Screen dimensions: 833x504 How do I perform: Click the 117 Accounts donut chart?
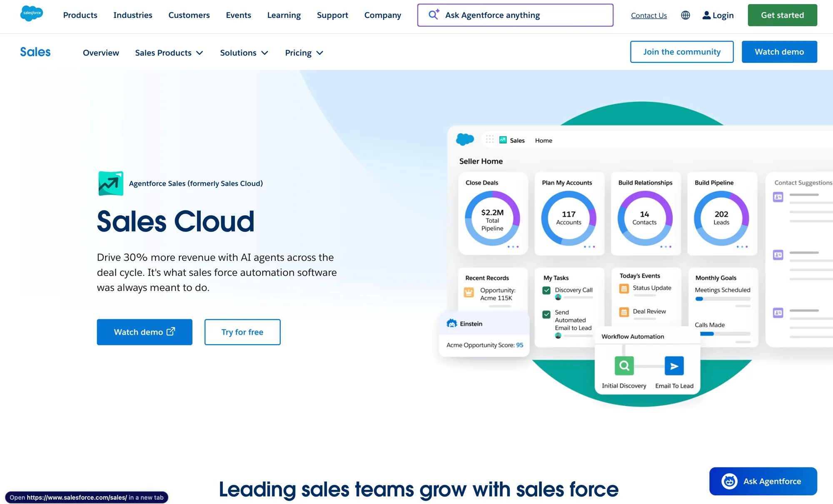pyautogui.click(x=569, y=218)
